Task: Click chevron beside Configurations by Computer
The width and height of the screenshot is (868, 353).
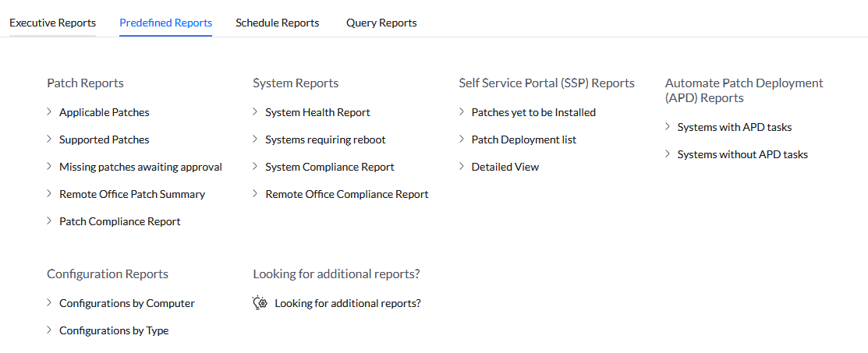Action: pos(49,302)
